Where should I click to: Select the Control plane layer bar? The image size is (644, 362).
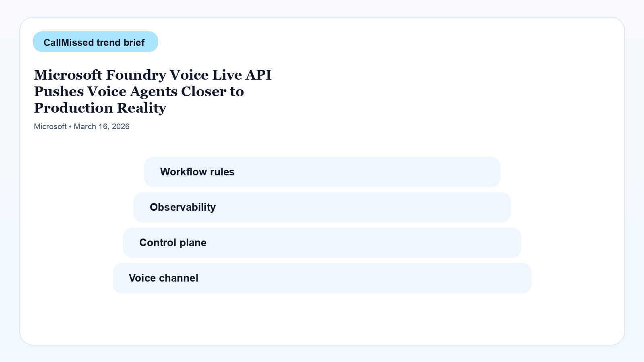(x=322, y=243)
